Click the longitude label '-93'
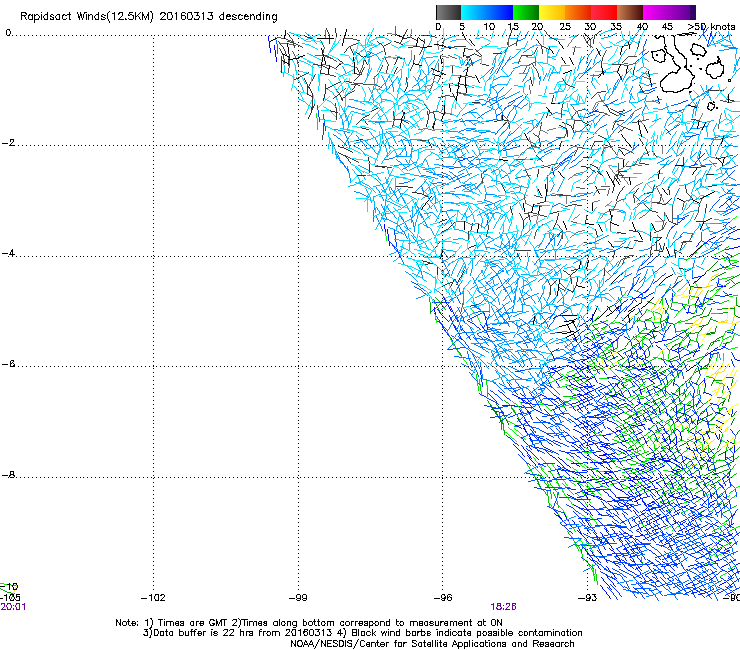740x650 pixels. click(588, 598)
